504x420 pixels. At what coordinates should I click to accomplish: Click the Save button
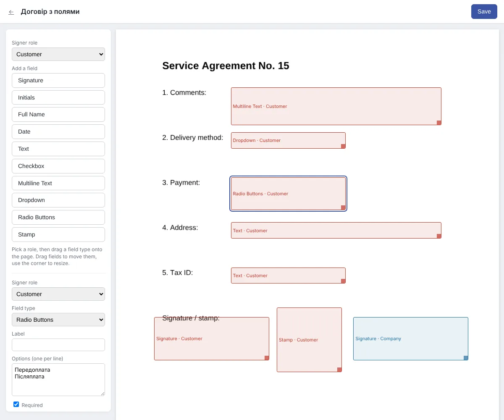point(484,12)
